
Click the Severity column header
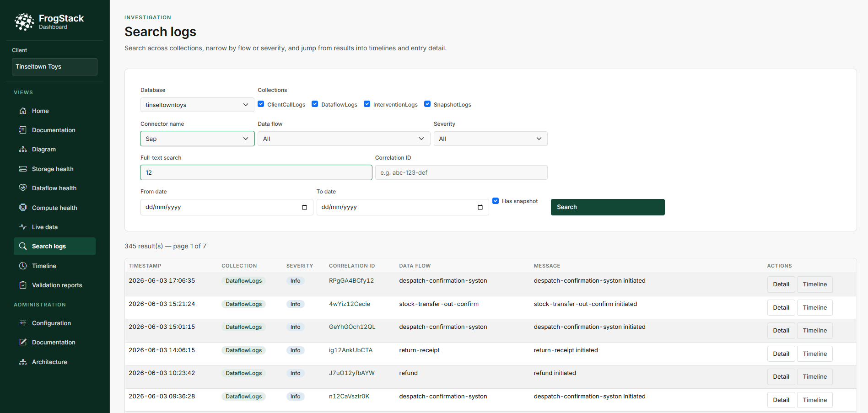tap(300, 266)
